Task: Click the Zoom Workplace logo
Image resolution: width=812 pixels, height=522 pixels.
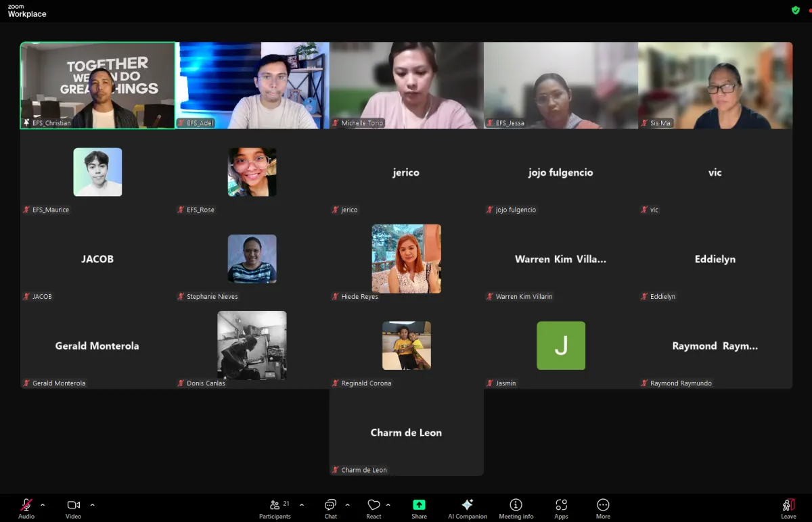Action: (27, 11)
